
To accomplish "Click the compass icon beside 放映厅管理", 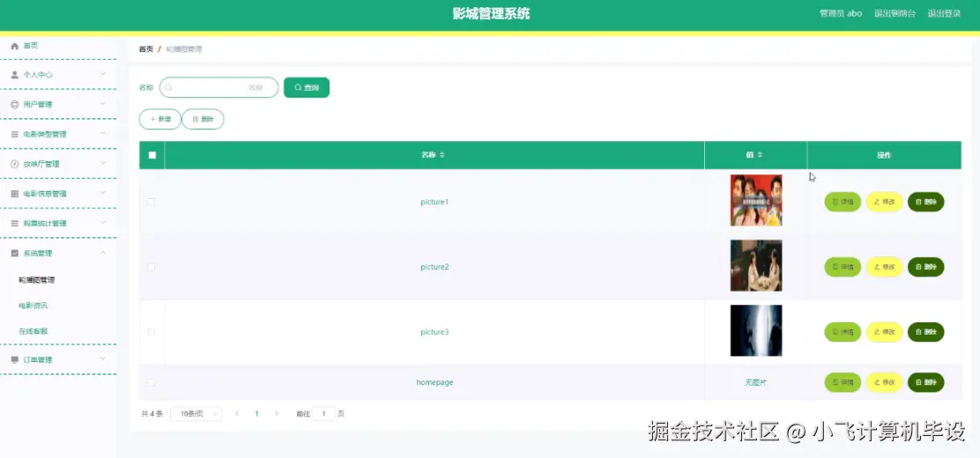I will [15, 164].
